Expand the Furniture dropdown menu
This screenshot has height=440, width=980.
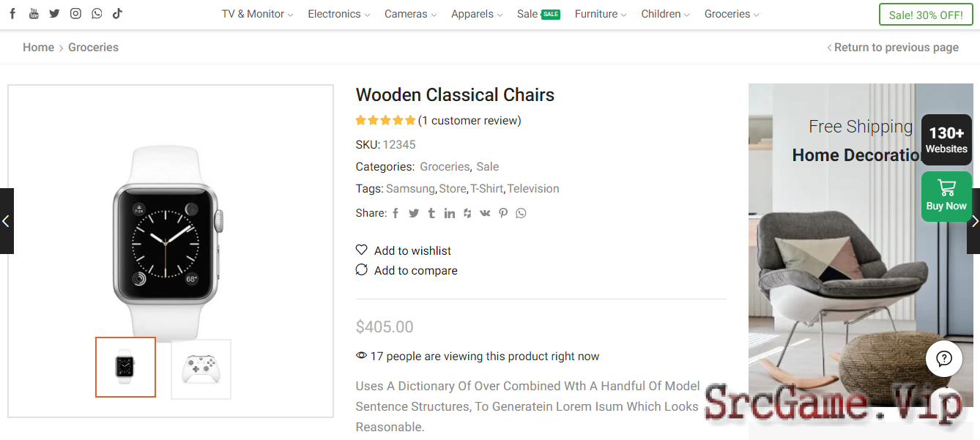point(601,14)
